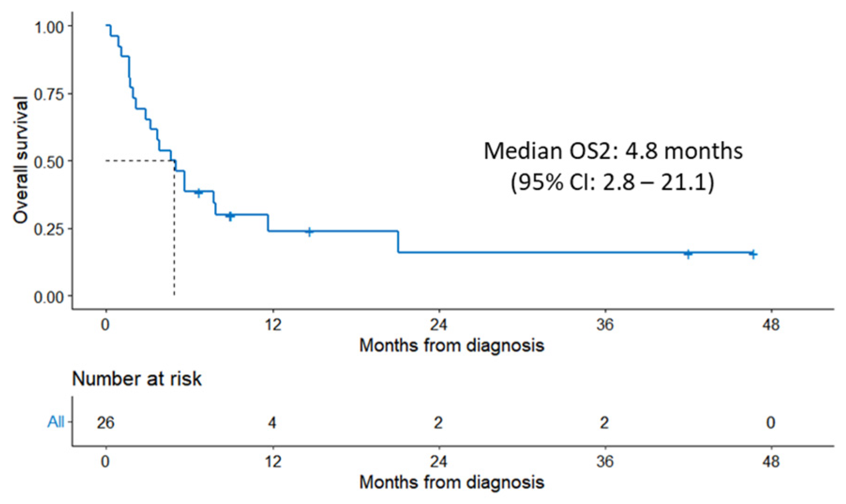The image size is (846, 504).
Task: Click the number at risk value 0
Action: [771, 422]
